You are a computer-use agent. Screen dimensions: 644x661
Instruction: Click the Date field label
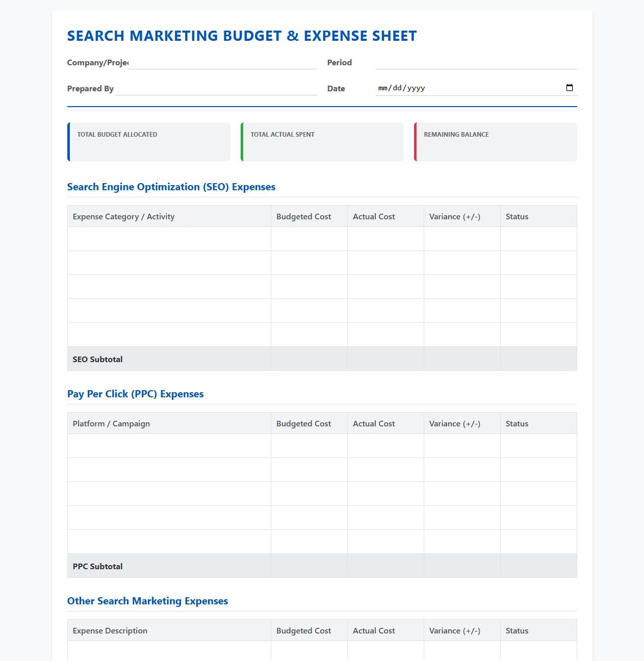point(336,88)
